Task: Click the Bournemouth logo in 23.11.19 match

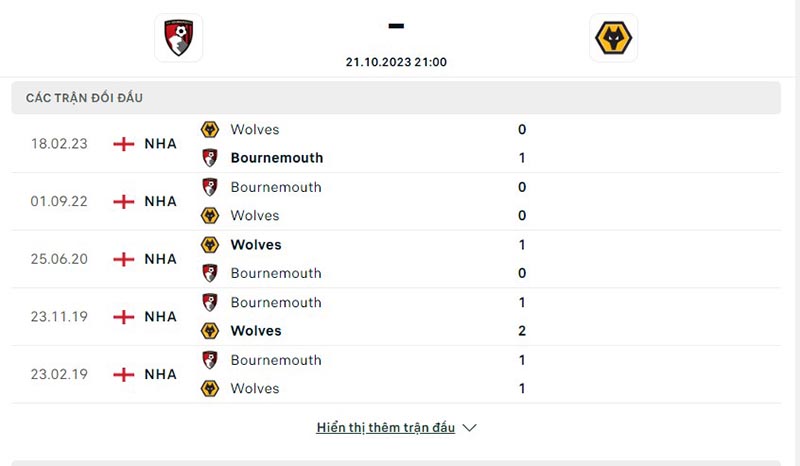Action: tap(210, 302)
